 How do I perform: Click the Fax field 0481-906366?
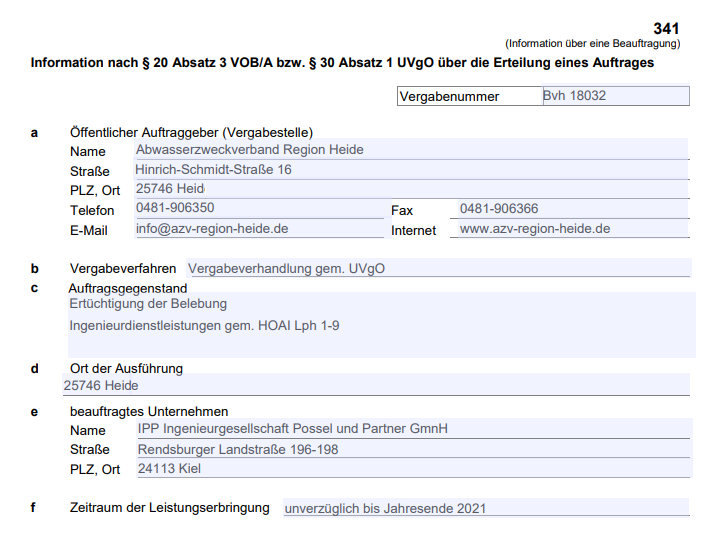pyautogui.click(x=572, y=209)
